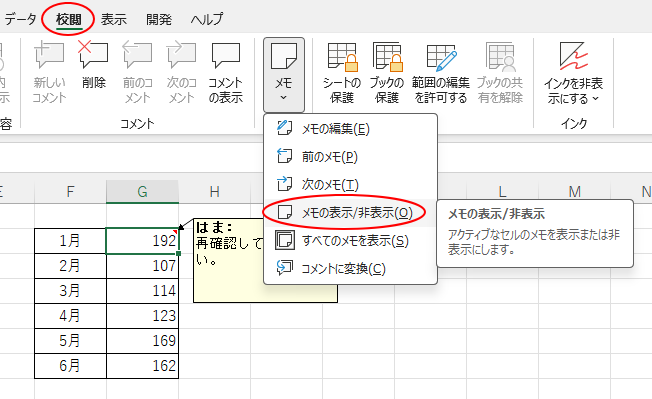Viewport: 652px width, 399px height.
Task: Select the cell with value 169
Action: pos(143,341)
